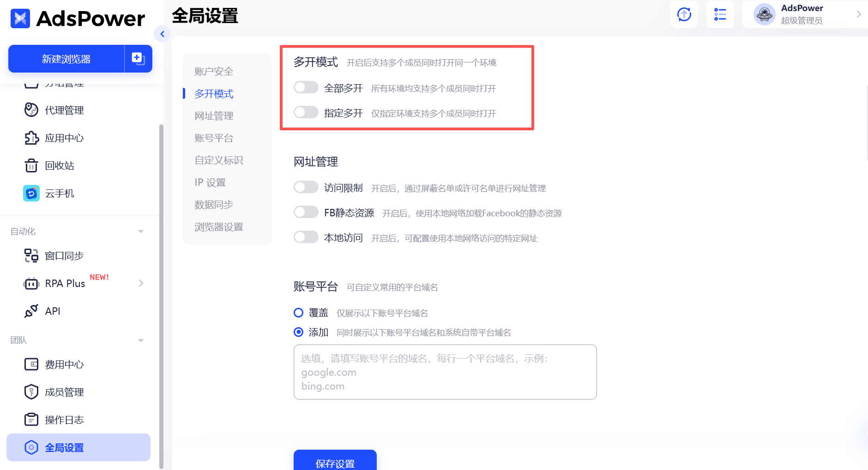Open 代理管理 in sidebar
Image resolution: width=868 pixels, height=470 pixels.
64,110
